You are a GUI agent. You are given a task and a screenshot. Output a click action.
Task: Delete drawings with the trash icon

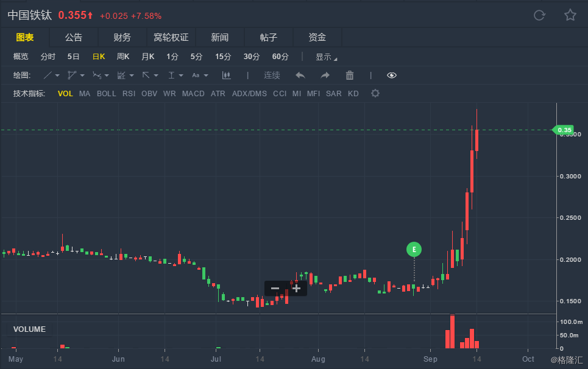coord(350,76)
